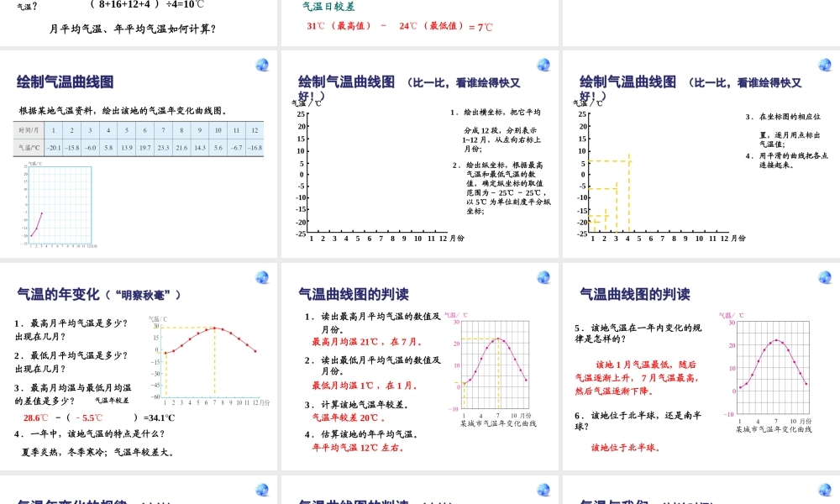840x504 pixels.
Task: Click item 3. 计算该地气温年较差
Action: click(356, 404)
